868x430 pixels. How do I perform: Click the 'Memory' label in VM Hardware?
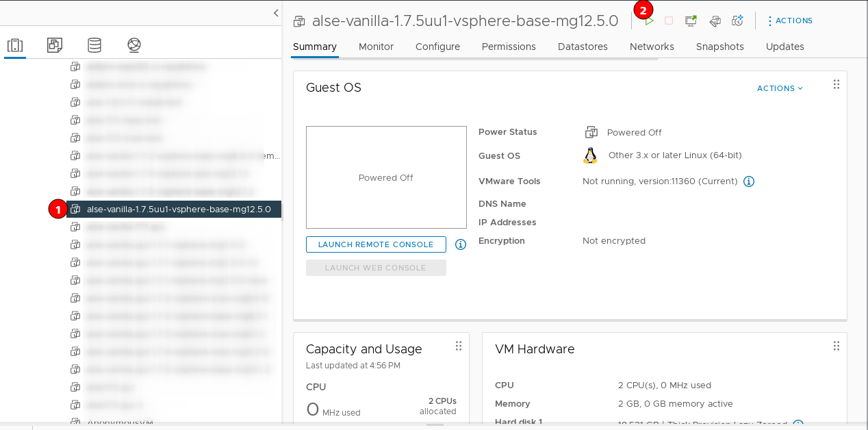513,404
